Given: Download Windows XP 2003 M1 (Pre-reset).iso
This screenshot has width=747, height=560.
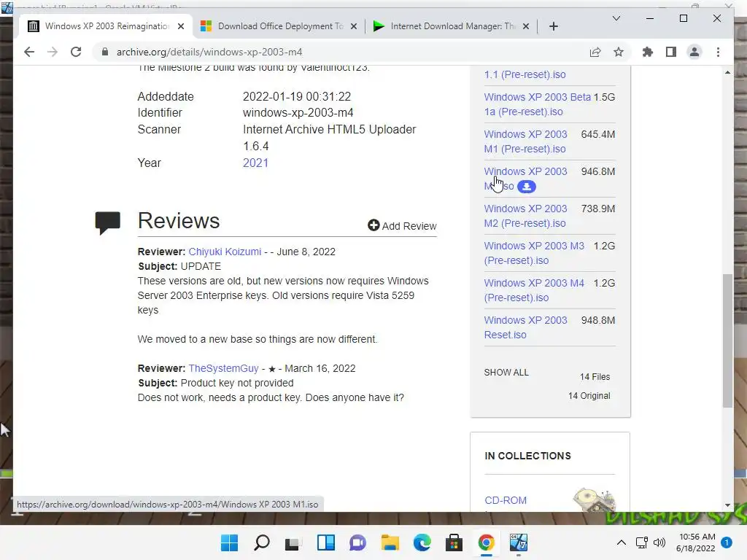Looking at the screenshot, I should click(x=525, y=141).
